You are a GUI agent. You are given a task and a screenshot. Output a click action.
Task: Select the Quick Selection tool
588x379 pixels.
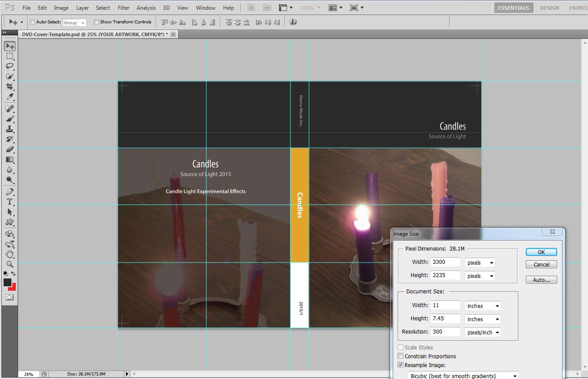(x=10, y=76)
